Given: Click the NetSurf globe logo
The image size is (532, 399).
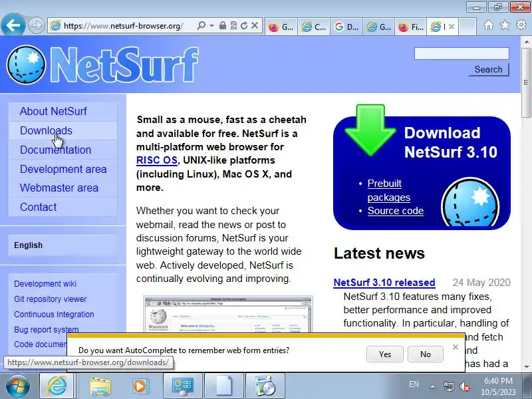Looking at the screenshot, I should (x=26, y=65).
